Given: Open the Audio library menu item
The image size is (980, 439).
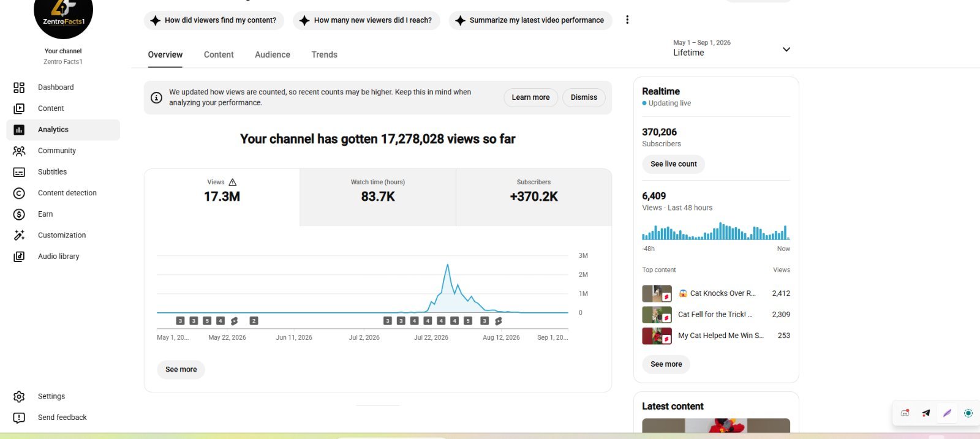Looking at the screenshot, I should pyautogui.click(x=63, y=257).
